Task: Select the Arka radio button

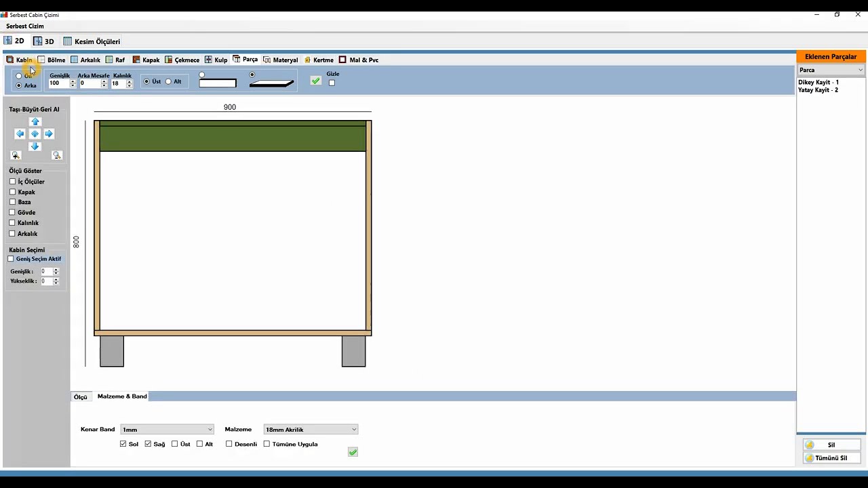Action: [x=19, y=86]
